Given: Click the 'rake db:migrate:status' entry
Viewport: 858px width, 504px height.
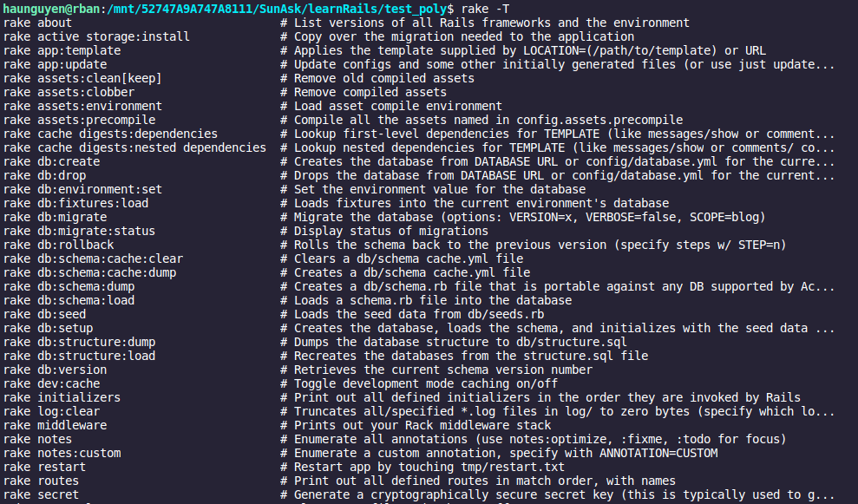Looking at the screenshot, I should [x=79, y=231].
